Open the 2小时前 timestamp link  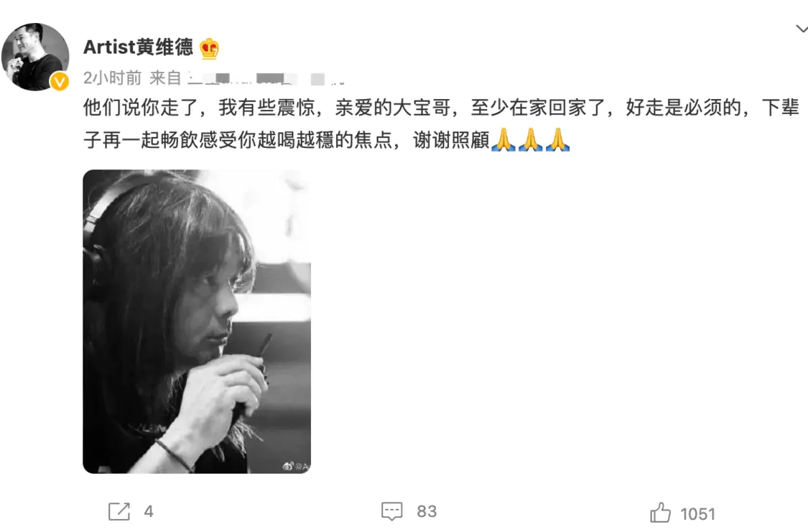(112, 78)
